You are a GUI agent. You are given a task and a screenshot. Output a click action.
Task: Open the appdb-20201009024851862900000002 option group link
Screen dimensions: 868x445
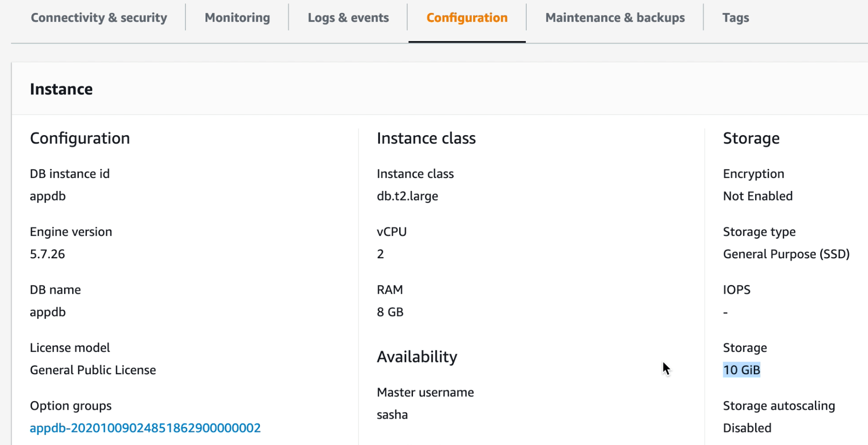pyautogui.click(x=145, y=428)
